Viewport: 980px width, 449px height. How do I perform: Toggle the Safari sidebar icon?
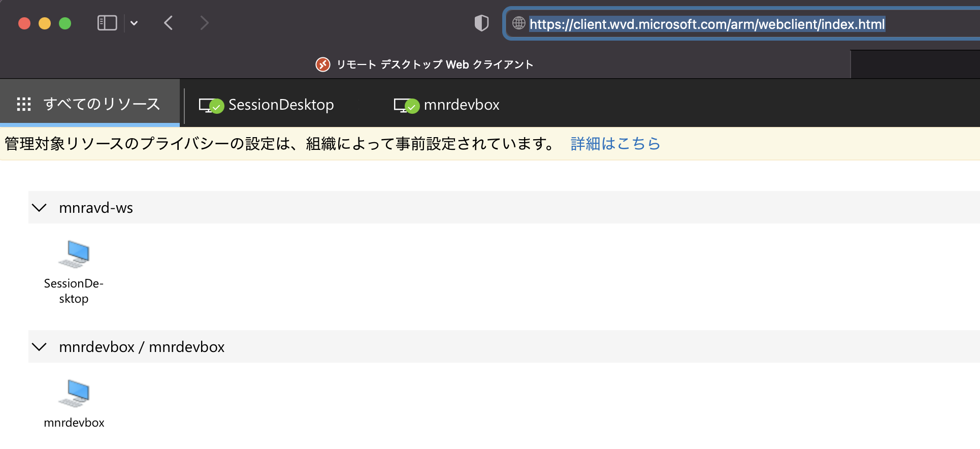point(107,23)
